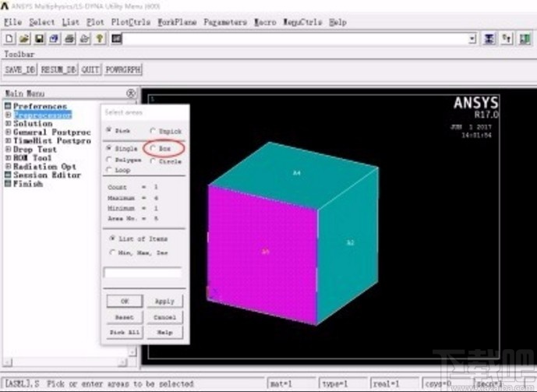537x392 pixels.
Task: Click the Raise Hidden windows icon
Action: 489,39
